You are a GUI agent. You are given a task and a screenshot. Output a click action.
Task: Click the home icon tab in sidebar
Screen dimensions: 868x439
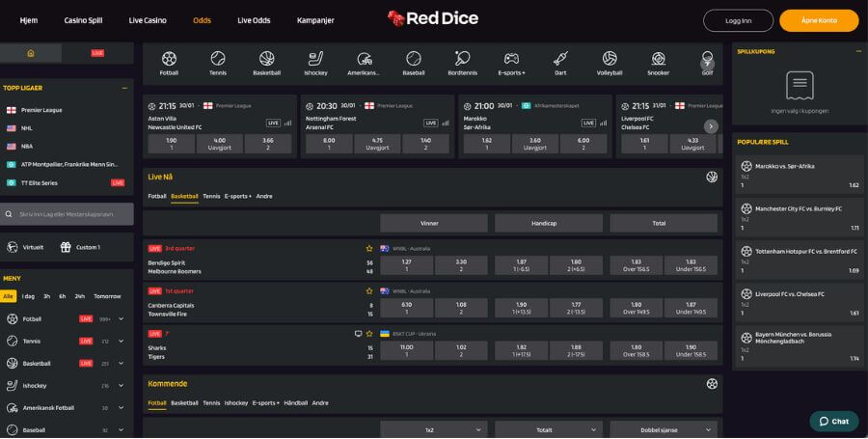point(31,53)
